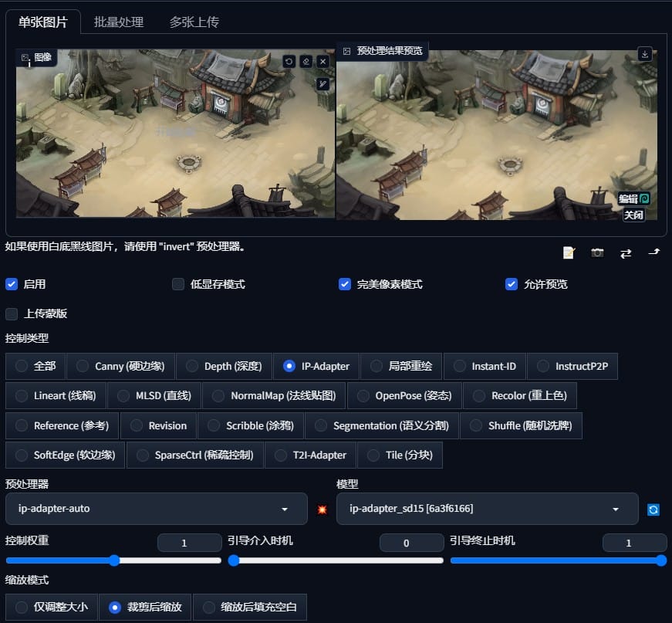Select the IP-Adapter control type
This screenshot has height=623, width=672.
pyautogui.click(x=316, y=366)
